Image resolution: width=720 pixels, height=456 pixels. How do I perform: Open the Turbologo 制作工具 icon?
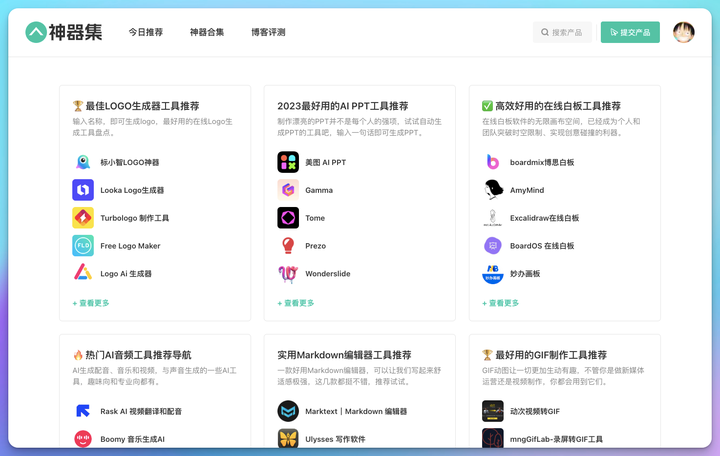click(x=83, y=218)
